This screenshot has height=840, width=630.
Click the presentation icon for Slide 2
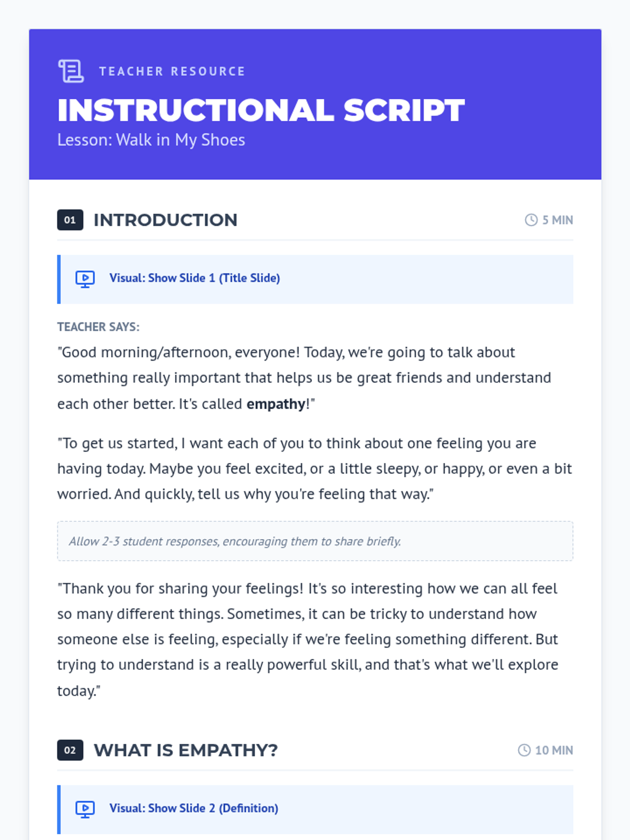pos(85,809)
